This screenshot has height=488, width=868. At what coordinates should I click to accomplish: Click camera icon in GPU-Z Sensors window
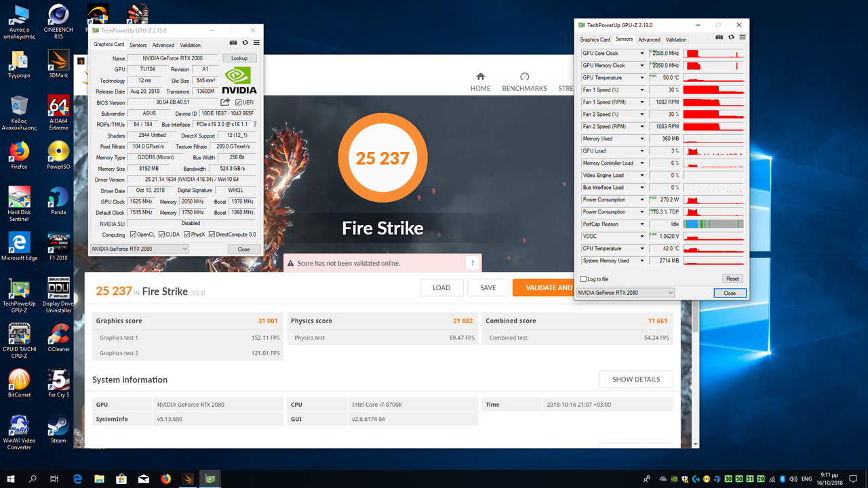tap(721, 37)
